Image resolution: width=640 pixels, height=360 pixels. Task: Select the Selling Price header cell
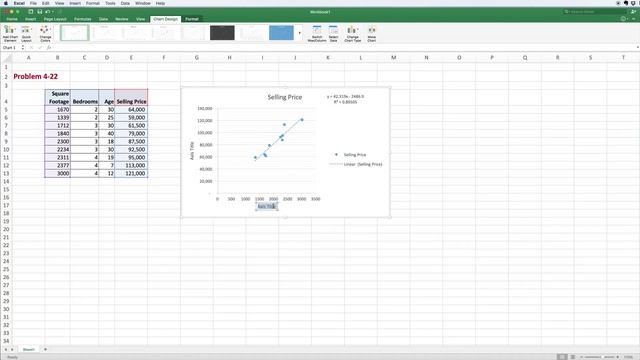click(131, 98)
